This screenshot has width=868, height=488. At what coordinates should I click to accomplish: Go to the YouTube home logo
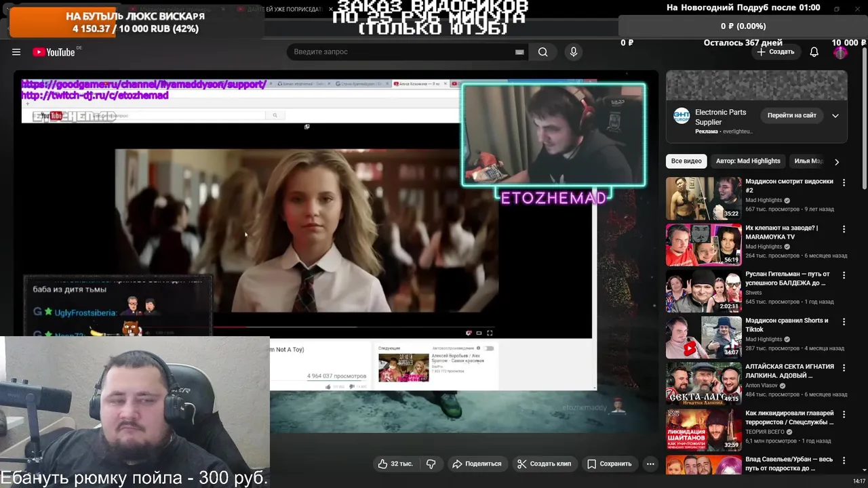(54, 52)
